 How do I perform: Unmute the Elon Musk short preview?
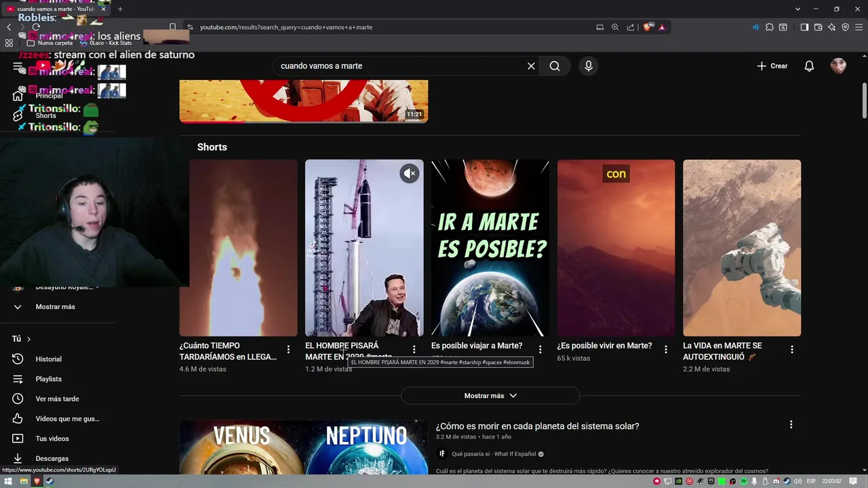[x=410, y=174]
